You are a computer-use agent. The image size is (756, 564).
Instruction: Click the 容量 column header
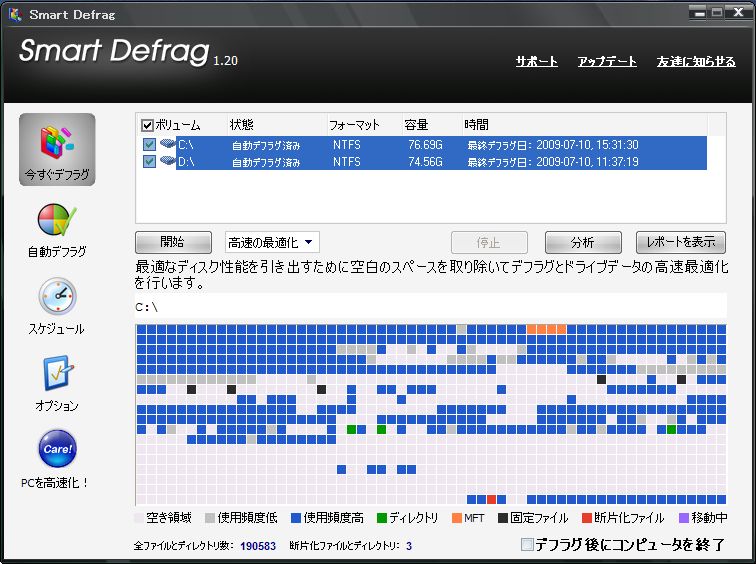pyautogui.click(x=416, y=125)
